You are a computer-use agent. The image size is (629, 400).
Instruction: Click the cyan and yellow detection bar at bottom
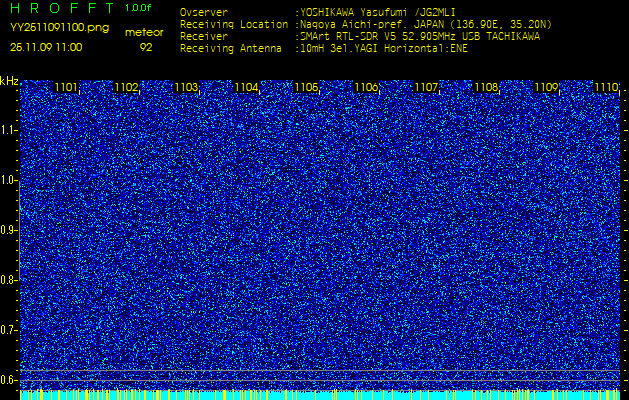[x=320, y=395]
